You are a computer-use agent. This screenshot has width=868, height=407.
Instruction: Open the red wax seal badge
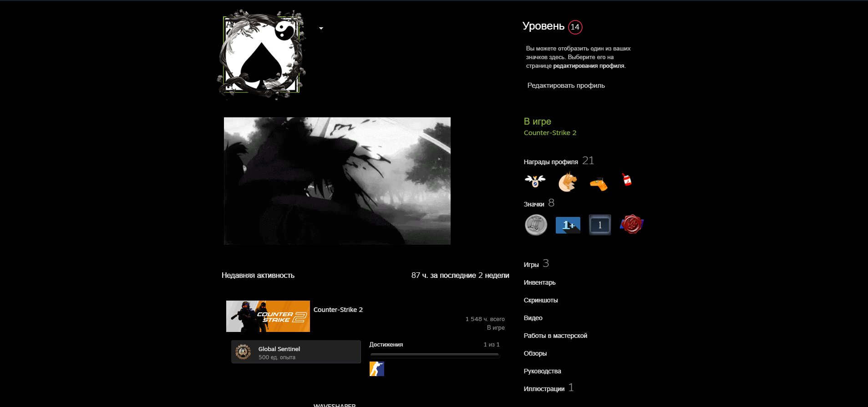632,225
